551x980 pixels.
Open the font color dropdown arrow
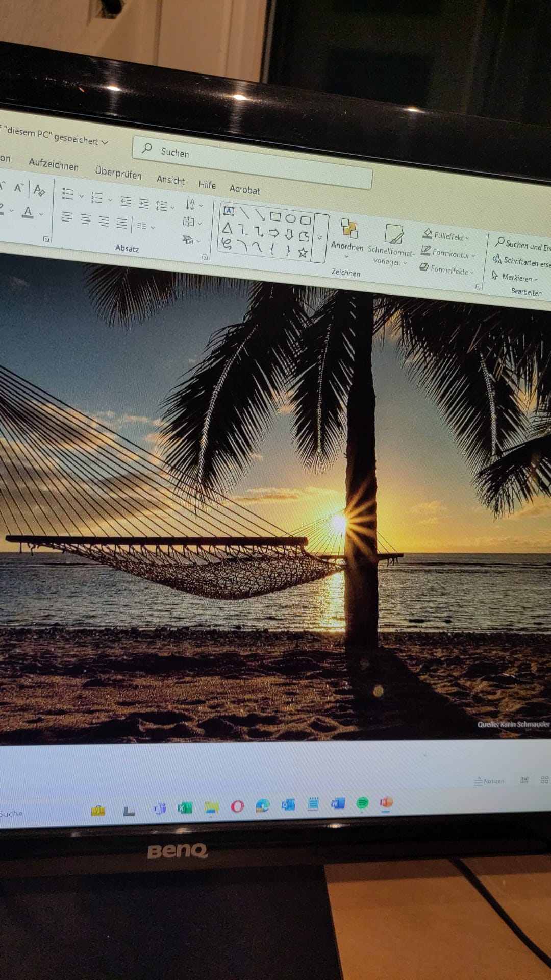click(41, 214)
